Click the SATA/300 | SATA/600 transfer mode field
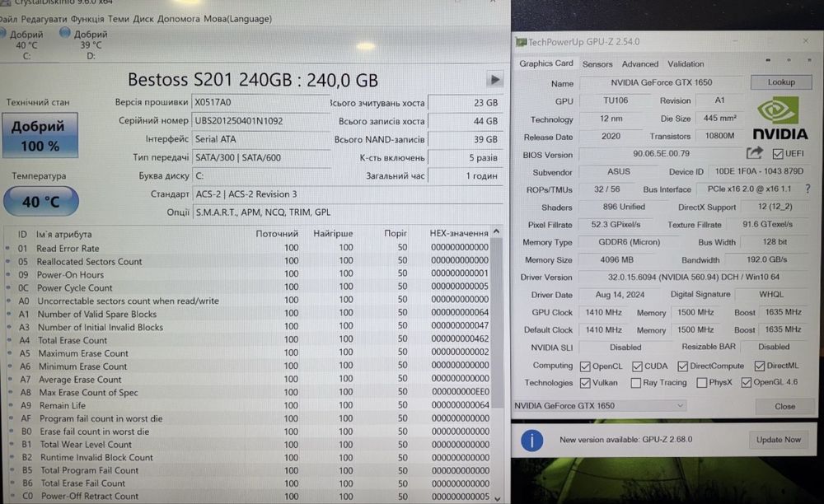Screen dimensions: 824x504 pyautogui.click(x=260, y=157)
